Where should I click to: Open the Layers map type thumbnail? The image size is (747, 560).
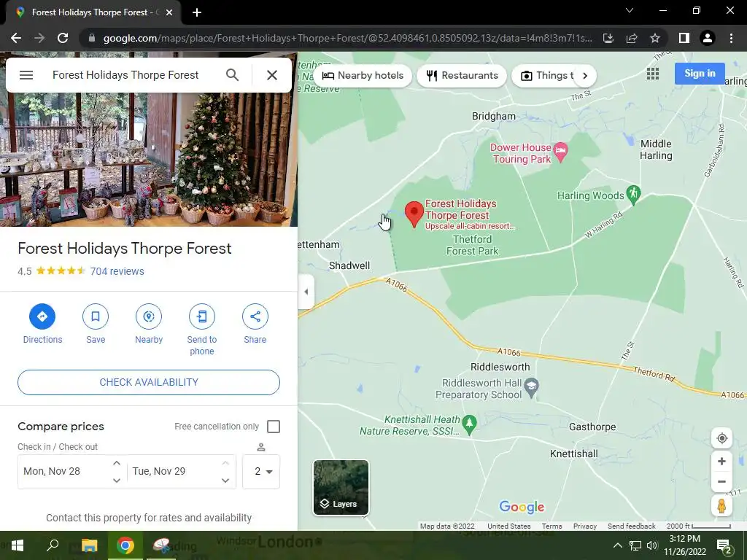[x=341, y=488]
